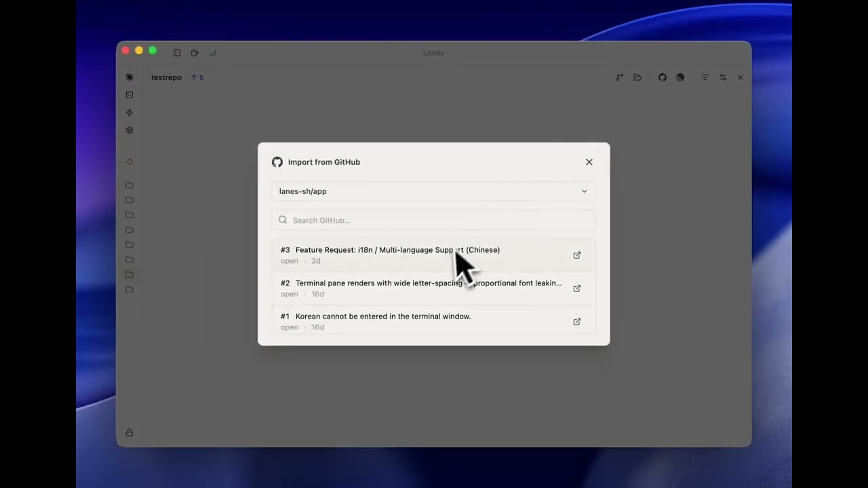Viewport: 868px width, 488px height.
Task: Click the open folder icon in toolbar
Action: click(637, 77)
